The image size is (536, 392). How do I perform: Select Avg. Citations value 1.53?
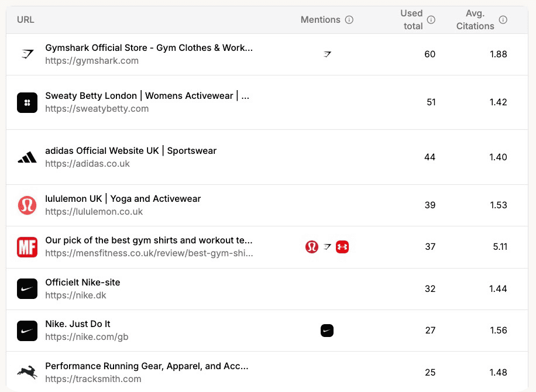pos(499,205)
